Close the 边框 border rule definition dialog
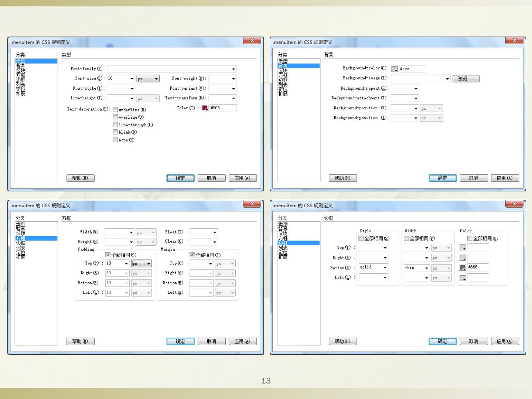This screenshot has height=399, width=532. pos(514,204)
